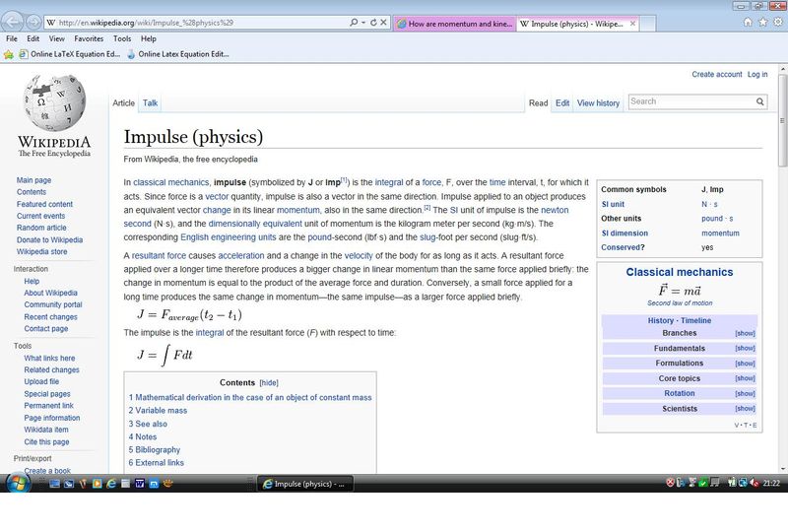Switch to the Talk tab
The image size is (788, 532).
pyautogui.click(x=150, y=102)
